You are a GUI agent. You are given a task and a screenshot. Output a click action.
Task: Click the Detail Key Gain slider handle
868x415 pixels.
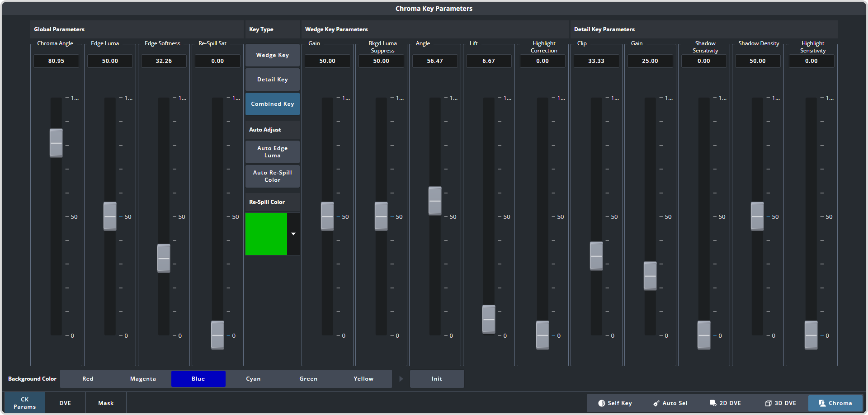coord(650,276)
